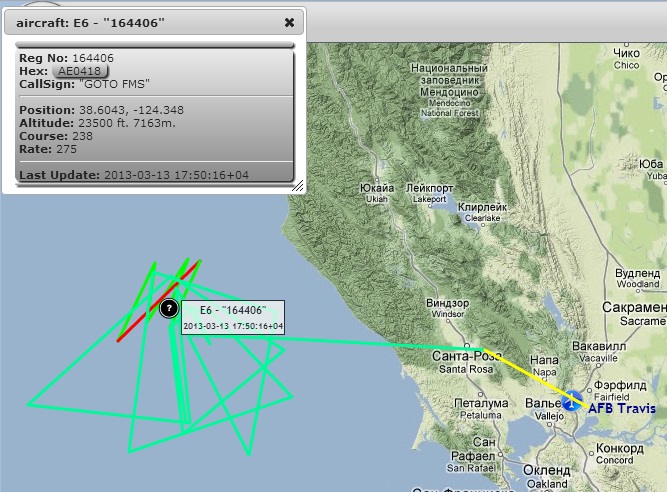Click the Windsor city marker dot
The width and height of the screenshot is (667, 492).
(448, 321)
